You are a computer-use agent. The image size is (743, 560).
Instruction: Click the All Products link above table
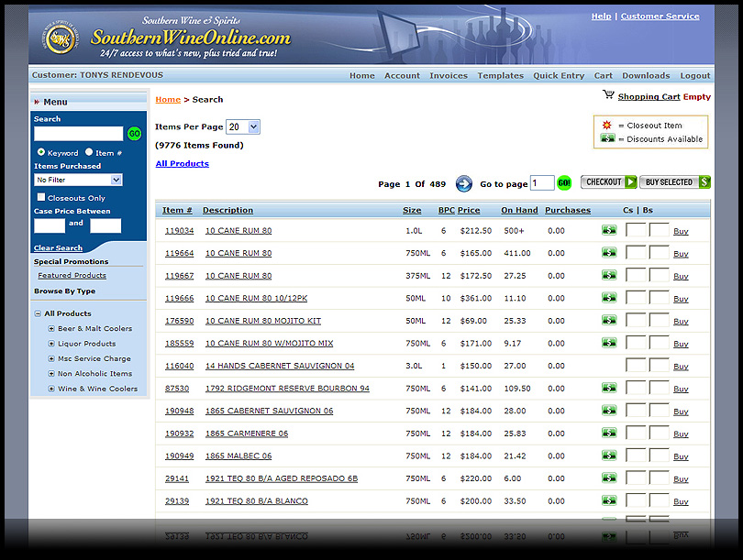(x=183, y=163)
